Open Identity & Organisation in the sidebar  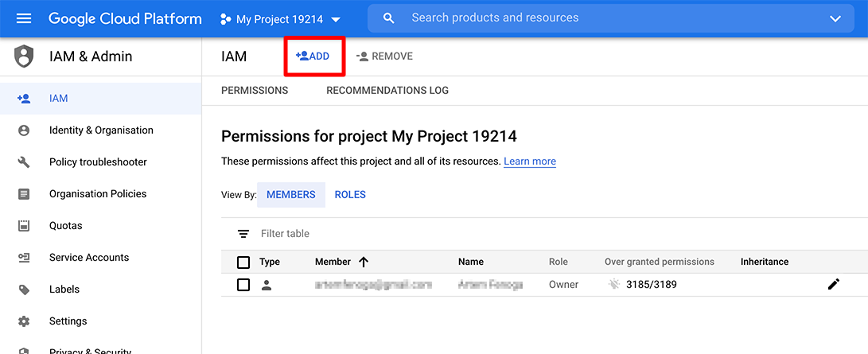(x=101, y=130)
